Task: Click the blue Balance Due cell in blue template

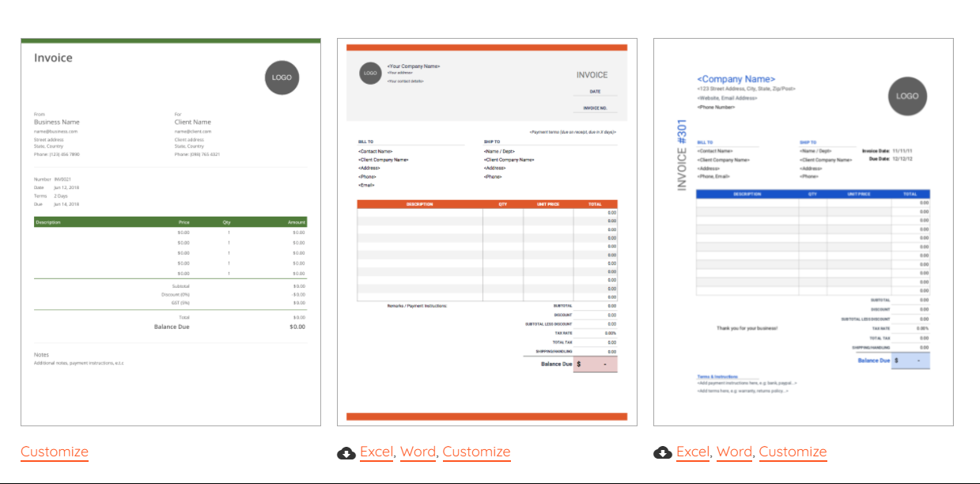Action: click(x=910, y=361)
